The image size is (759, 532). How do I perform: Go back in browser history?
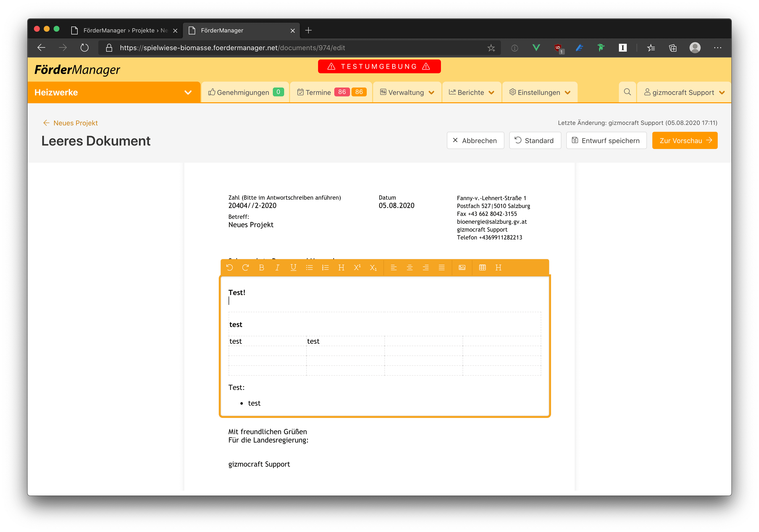click(41, 48)
